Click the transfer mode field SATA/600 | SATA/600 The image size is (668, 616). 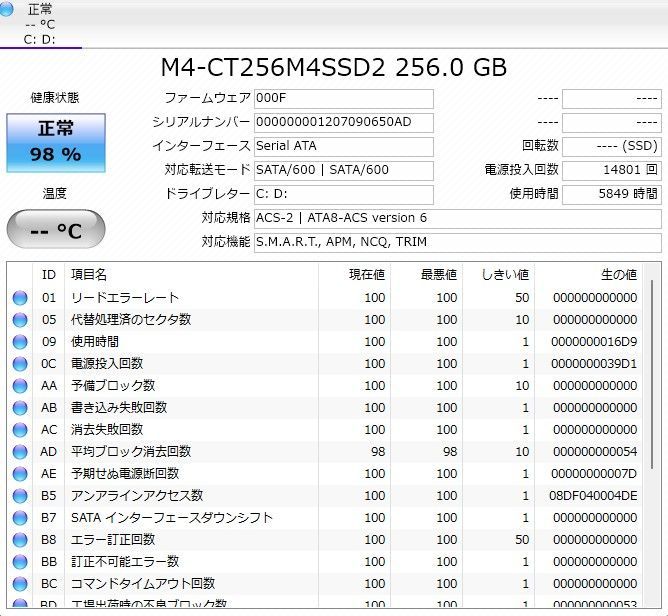(x=343, y=170)
